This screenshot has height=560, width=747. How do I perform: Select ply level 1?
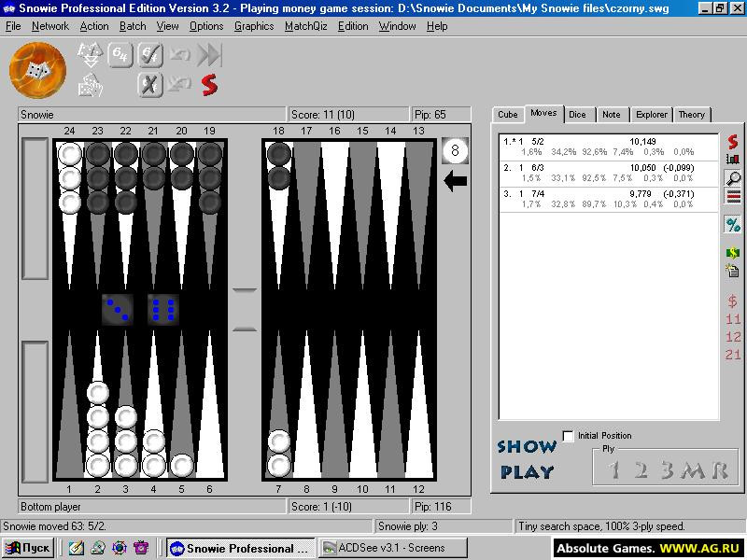[x=614, y=469]
